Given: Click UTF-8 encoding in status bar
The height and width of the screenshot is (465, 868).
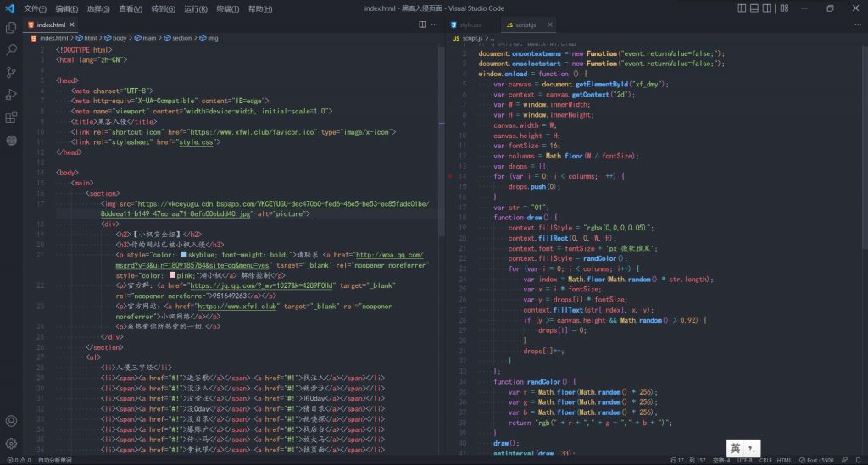Looking at the screenshot, I should click(x=744, y=460).
